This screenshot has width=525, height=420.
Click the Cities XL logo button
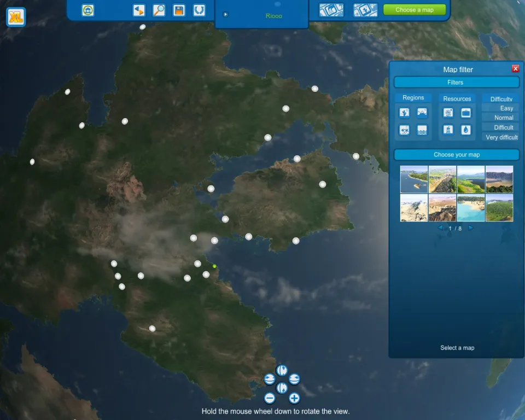[16, 17]
